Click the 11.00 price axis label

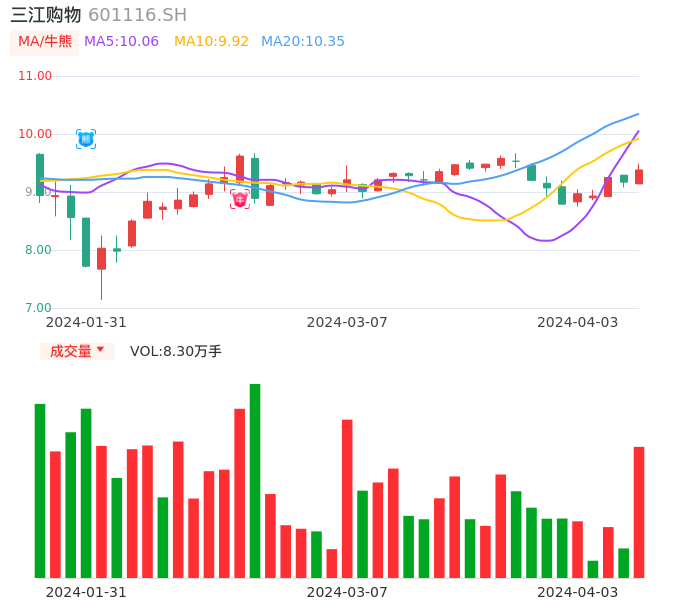coord(35,76)
